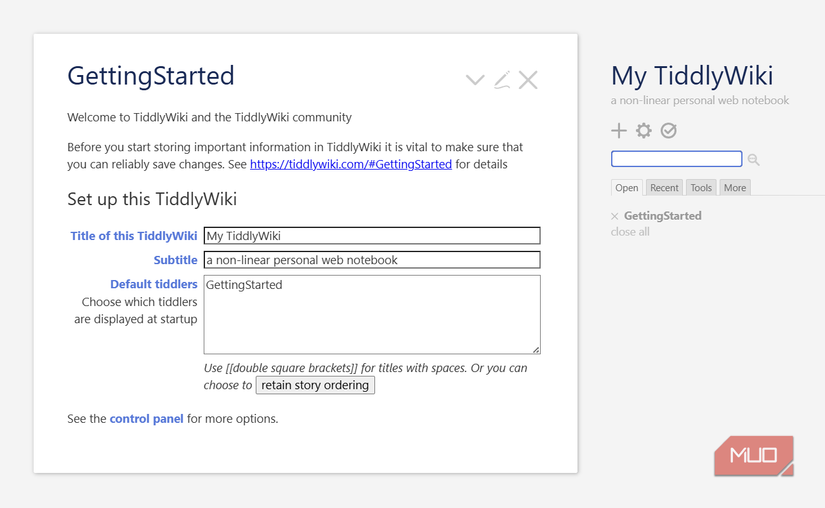Click the Default tiddlers resize handle

tap(536, 350)
